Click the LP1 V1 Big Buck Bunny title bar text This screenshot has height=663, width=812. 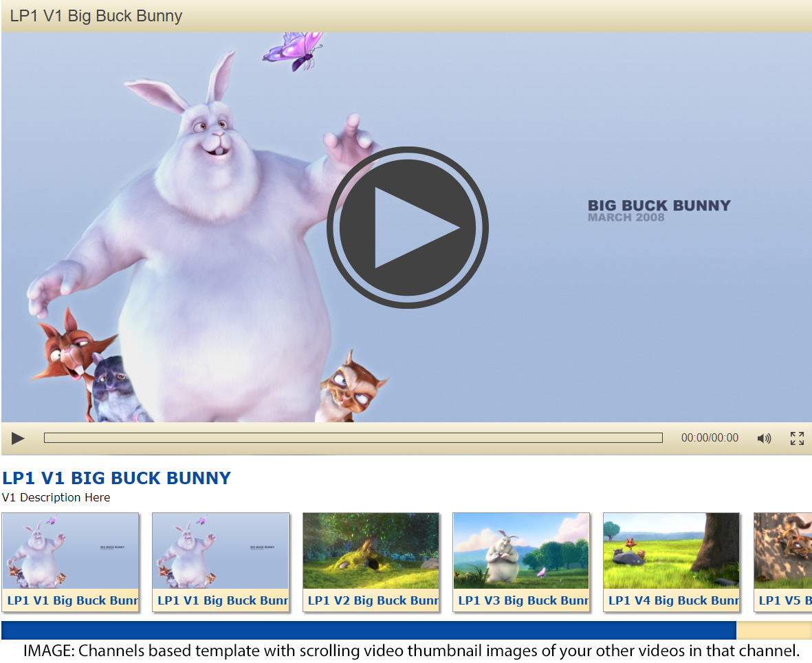96,16
